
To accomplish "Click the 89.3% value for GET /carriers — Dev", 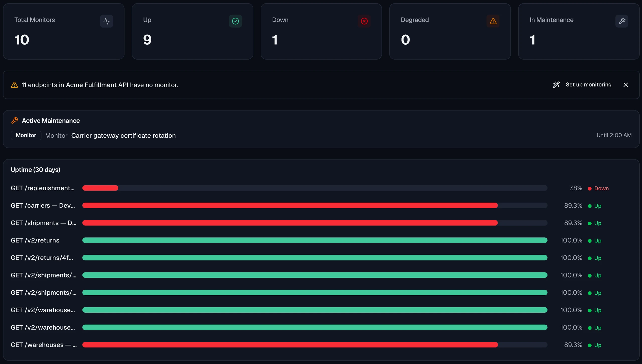I will pyautogui.click(x=573, y=206).
